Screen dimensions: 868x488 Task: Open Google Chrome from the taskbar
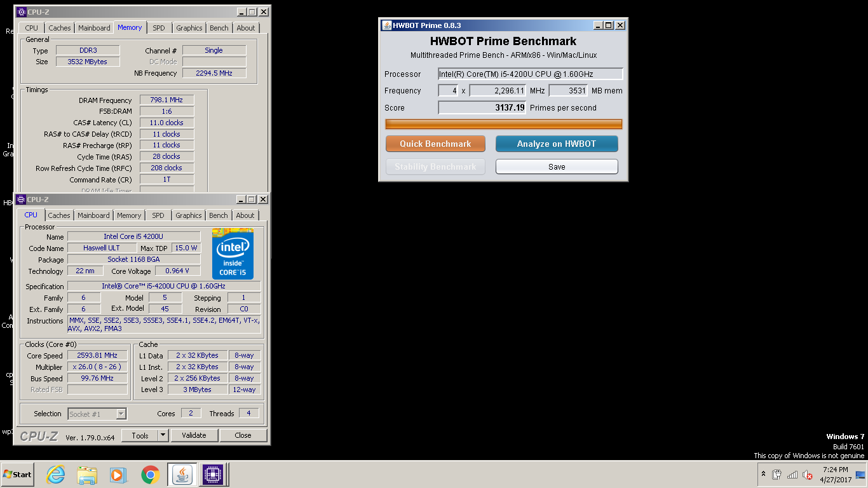150,475
